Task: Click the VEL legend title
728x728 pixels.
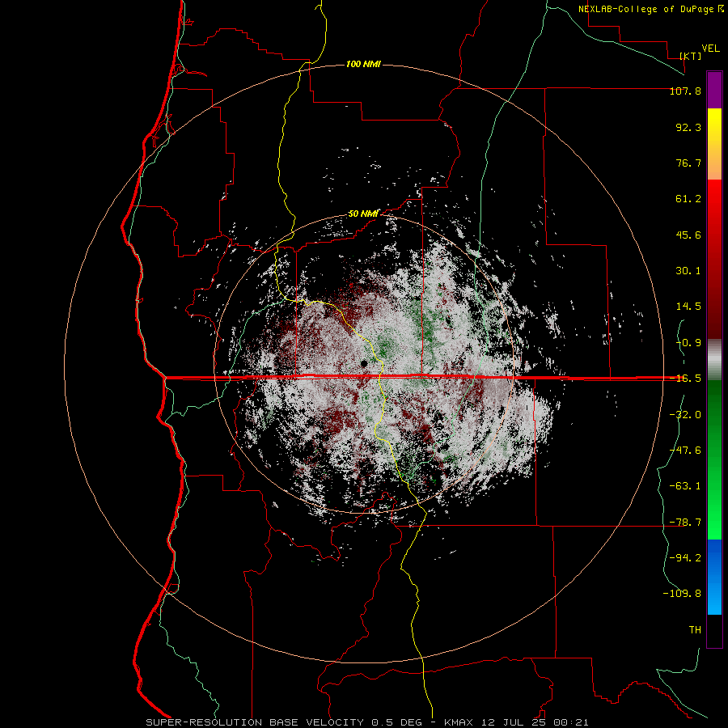Action: pos(710,49)
